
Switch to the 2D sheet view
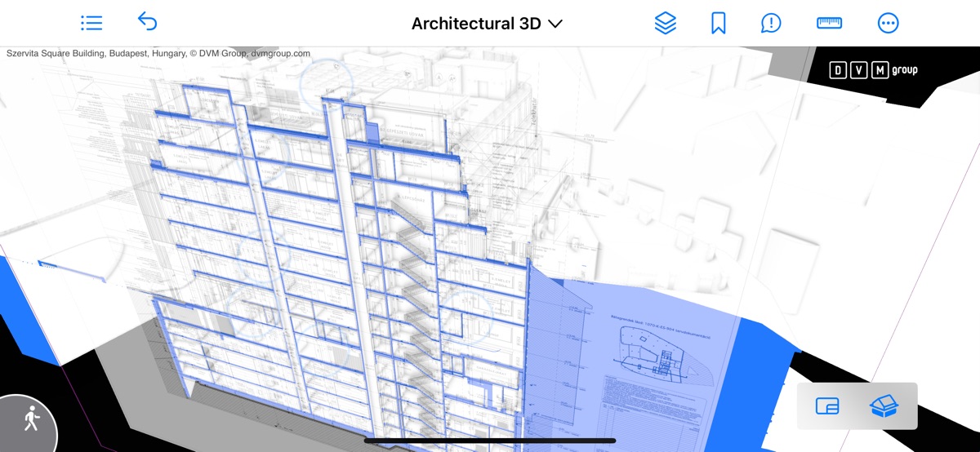(827, 405)
